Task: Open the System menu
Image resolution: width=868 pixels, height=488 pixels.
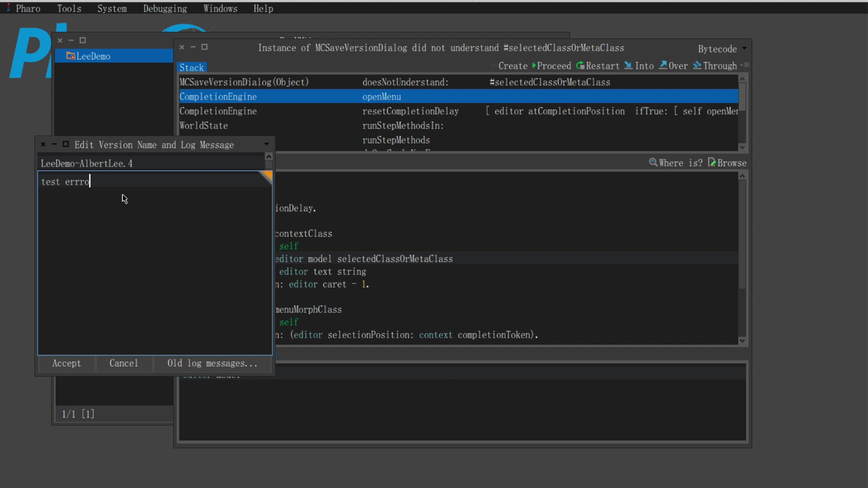Action: click(x=112, y=9)
